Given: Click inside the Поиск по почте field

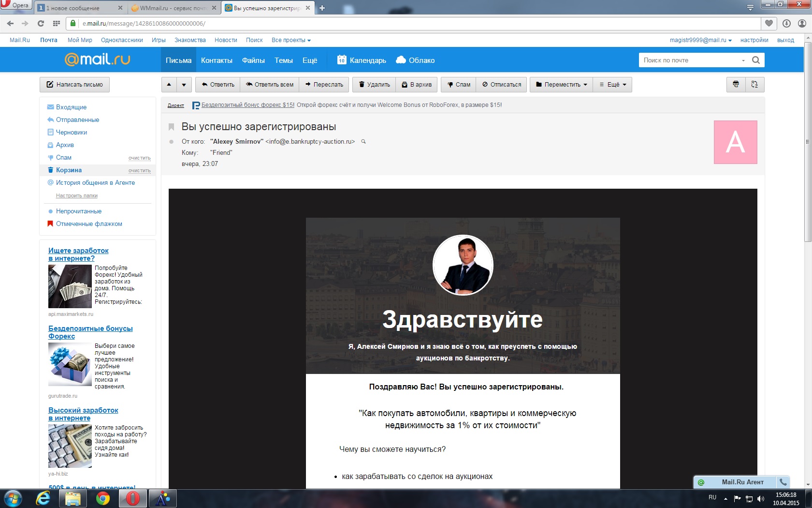Looking at the screenshot, I should tap(690, 60).
